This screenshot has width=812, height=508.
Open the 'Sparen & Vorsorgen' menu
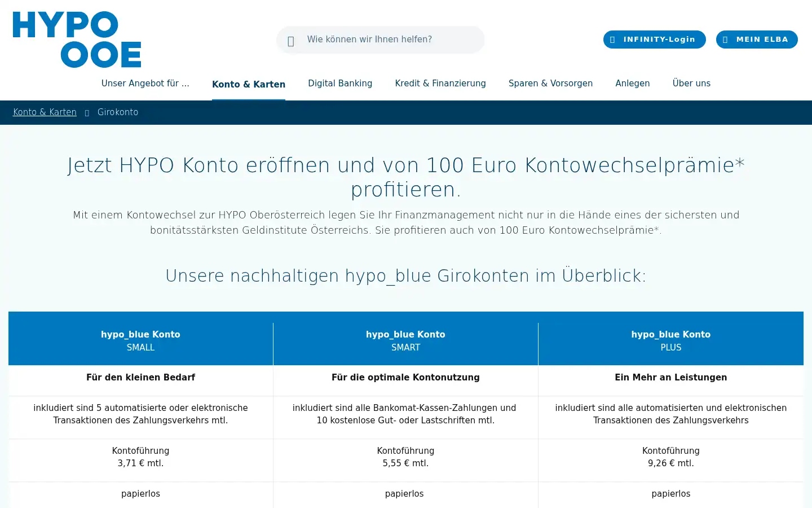[x=550, y=84]
